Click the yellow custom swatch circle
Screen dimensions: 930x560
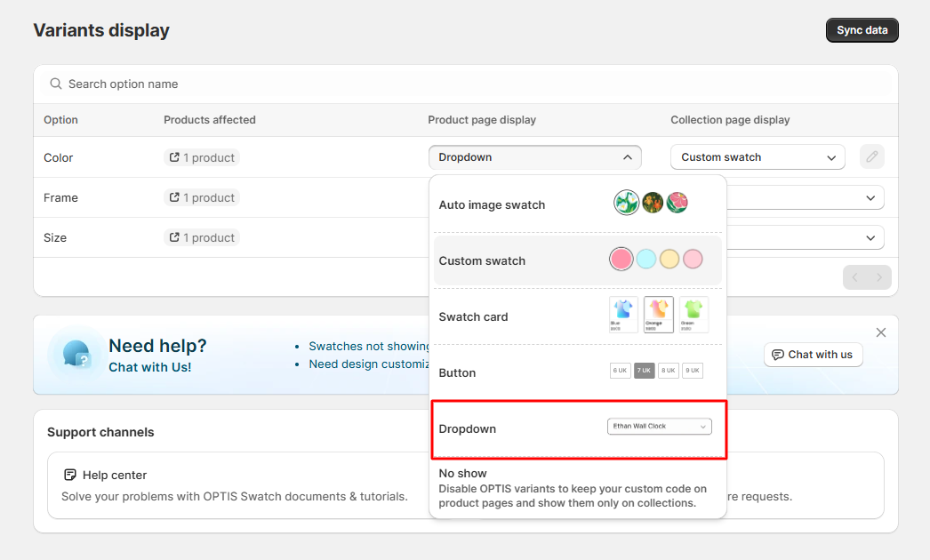[669, 260]
